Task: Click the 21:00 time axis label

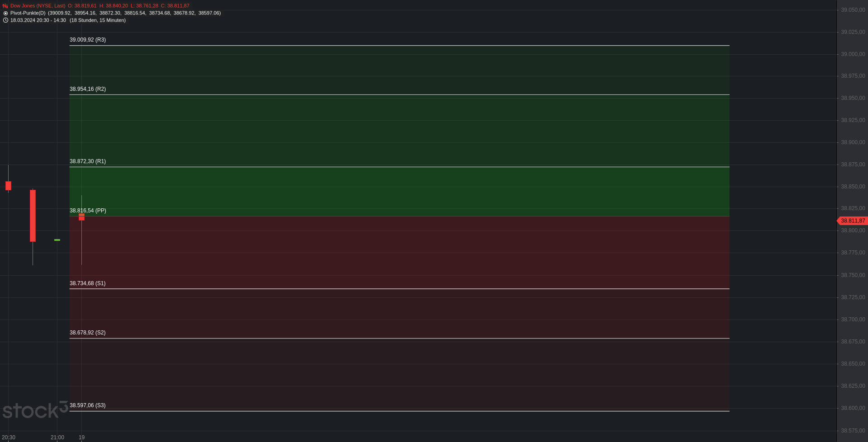Action: (57, 437)
